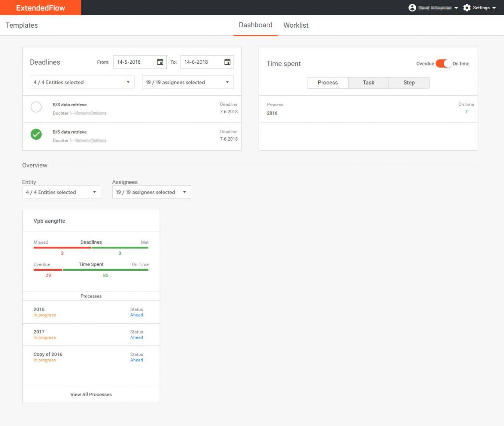Click the View All Processes button
Viewport: 504px width, 426px height.
point(91,394)
